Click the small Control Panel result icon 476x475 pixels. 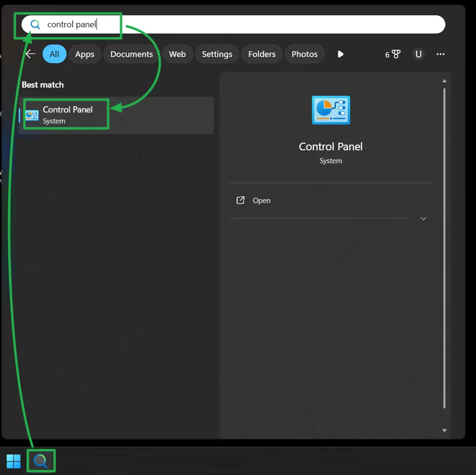click(32, 115)
